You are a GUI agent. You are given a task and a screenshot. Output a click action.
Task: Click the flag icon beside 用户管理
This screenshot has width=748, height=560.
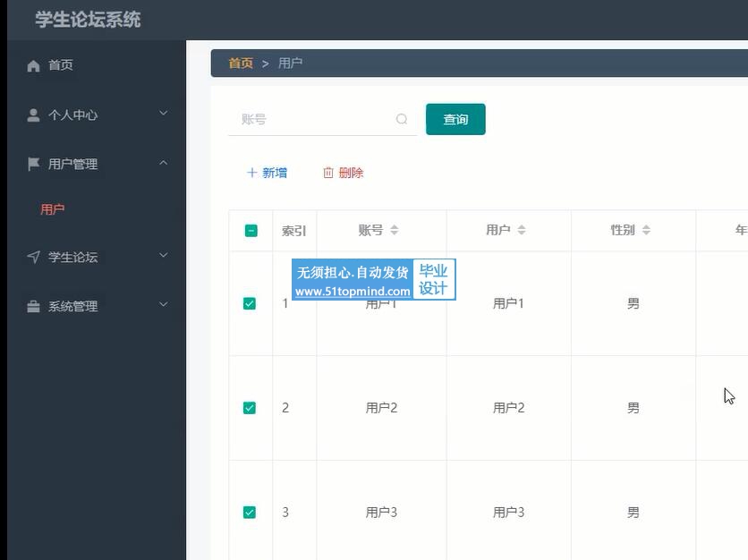pyautogui.click(x=33, y=164)
